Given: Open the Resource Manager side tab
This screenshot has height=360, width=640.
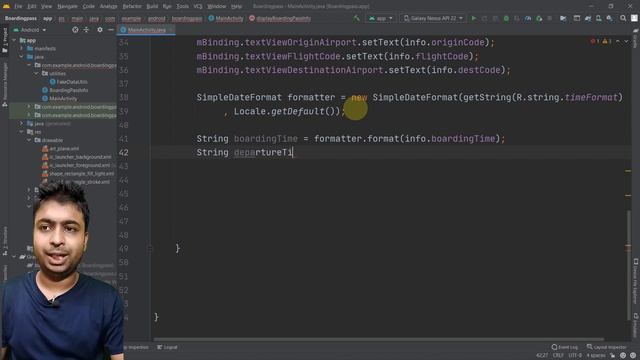Looking at the screenshot, I should click(x=5, y=84).
